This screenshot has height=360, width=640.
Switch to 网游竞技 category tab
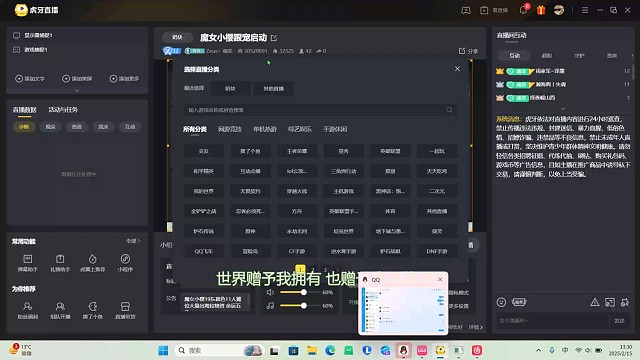230,129
